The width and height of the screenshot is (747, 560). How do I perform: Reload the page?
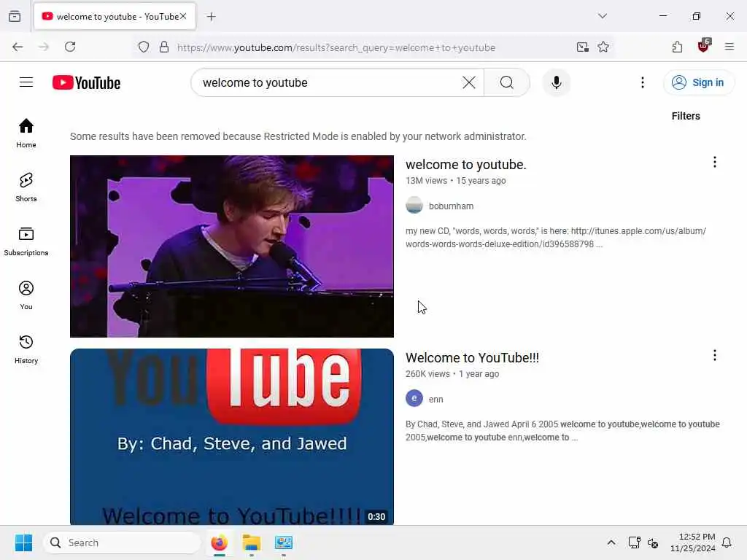pos(70,47)
